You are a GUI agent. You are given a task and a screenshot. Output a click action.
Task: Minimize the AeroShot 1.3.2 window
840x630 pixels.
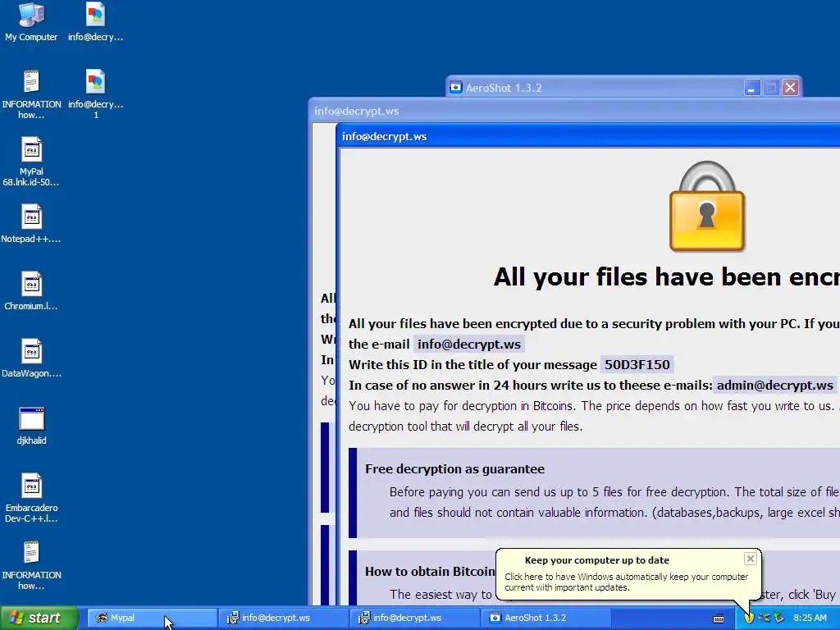(x=751, y=87)
